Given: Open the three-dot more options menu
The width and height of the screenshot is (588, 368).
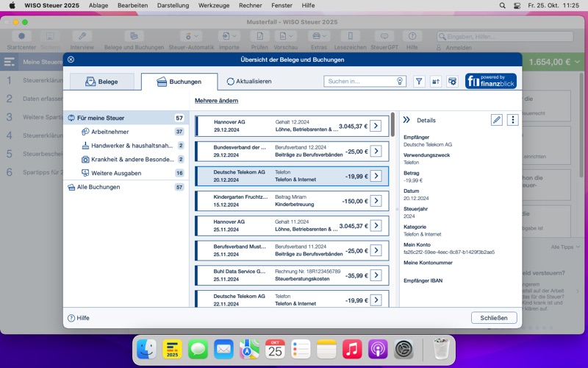Looking at the screenshot, I should pos(512,120).
